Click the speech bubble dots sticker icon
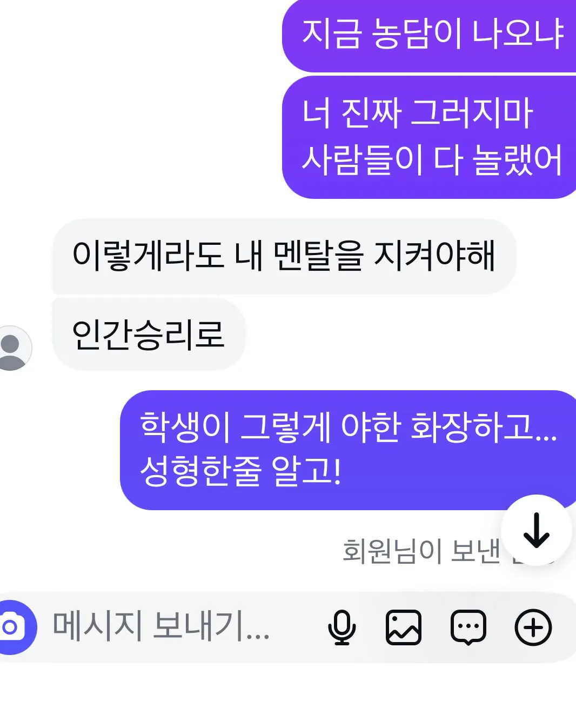This screenshot has width=576, height=728. [468, 627]
